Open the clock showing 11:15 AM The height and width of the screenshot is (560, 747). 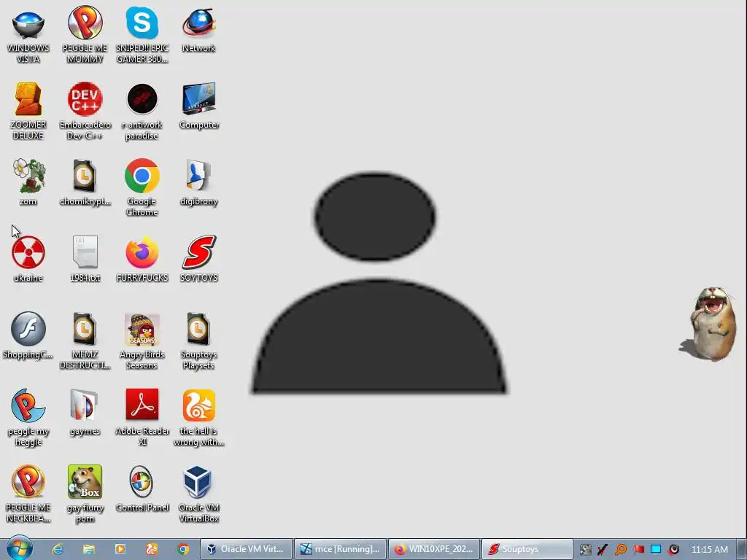click(709, 549)
